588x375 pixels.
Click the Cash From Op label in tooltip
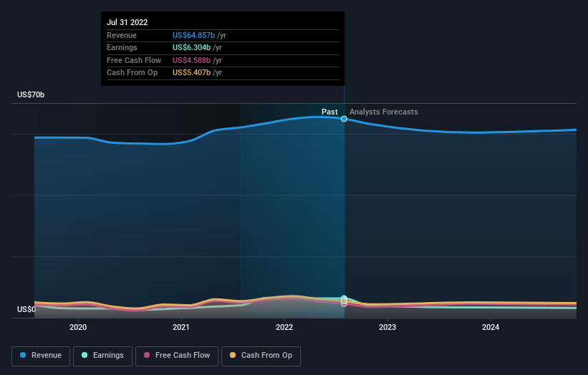click(132, 73)
